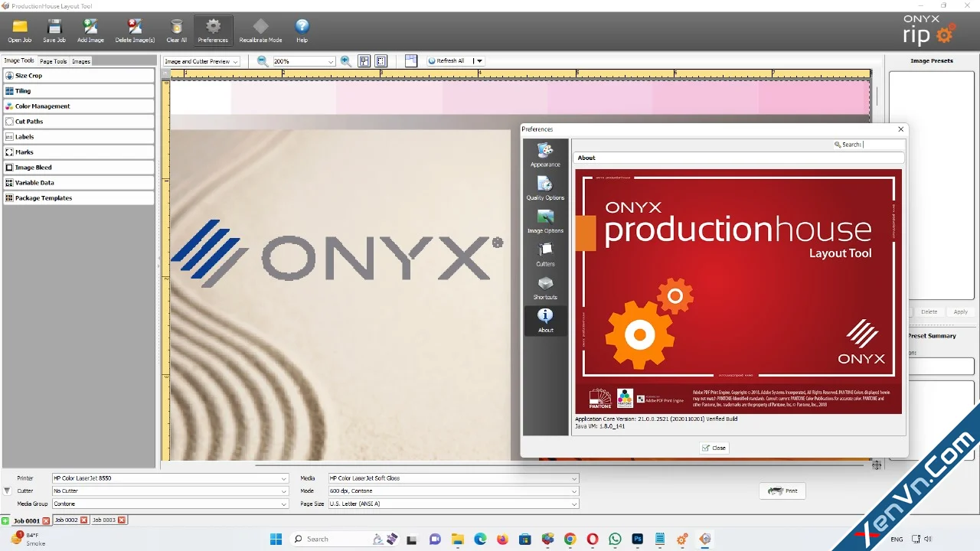Select Image Options in the Preferences sidebar

pos(545,221)
